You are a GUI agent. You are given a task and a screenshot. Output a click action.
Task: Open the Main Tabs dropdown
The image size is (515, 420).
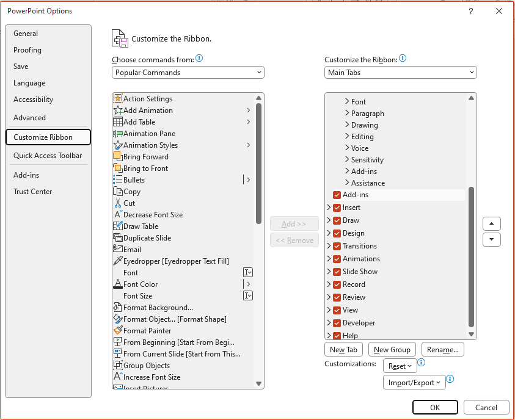pyautogui.click(x=400, y=73)
